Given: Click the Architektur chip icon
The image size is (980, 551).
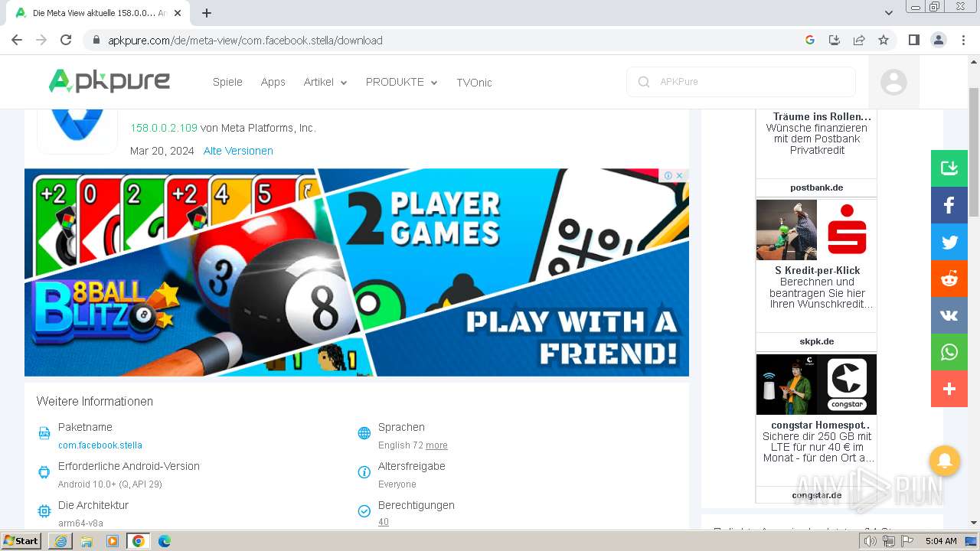Looking at the screenshot, I should coord(44,511).
